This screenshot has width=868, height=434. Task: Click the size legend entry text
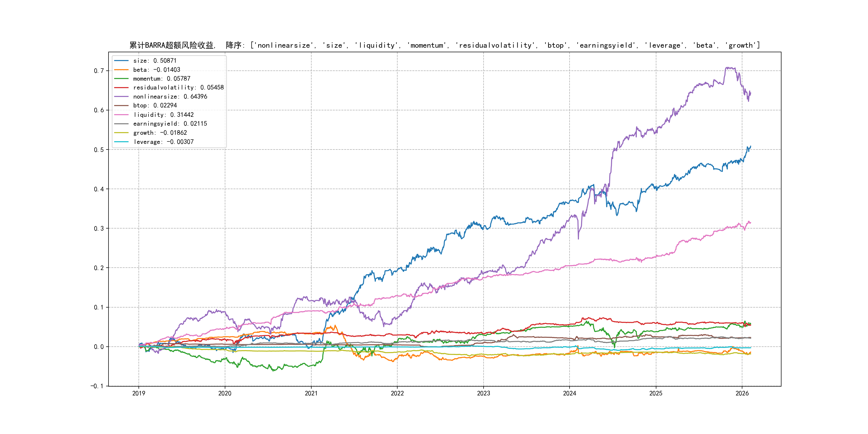coord(155,61)
